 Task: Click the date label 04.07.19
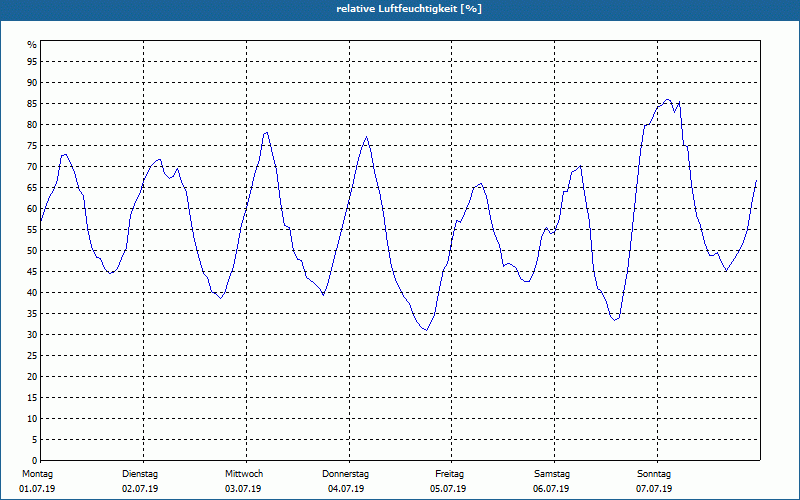pyautogui.click(x=346, y=489)
